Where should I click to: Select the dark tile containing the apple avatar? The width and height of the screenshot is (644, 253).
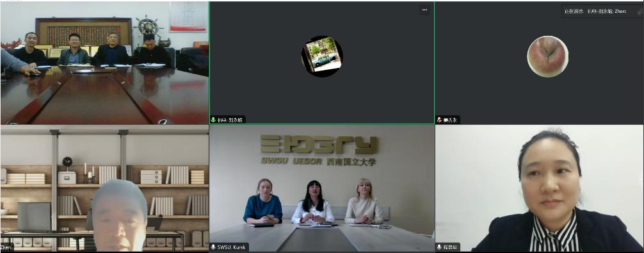[539, 63]
